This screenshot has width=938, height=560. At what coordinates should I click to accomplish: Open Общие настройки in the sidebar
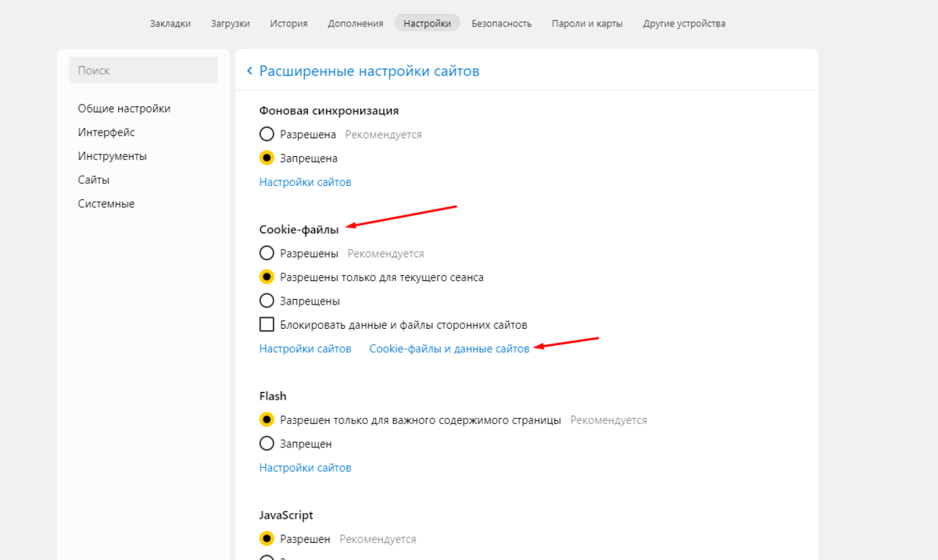(124, 109)
